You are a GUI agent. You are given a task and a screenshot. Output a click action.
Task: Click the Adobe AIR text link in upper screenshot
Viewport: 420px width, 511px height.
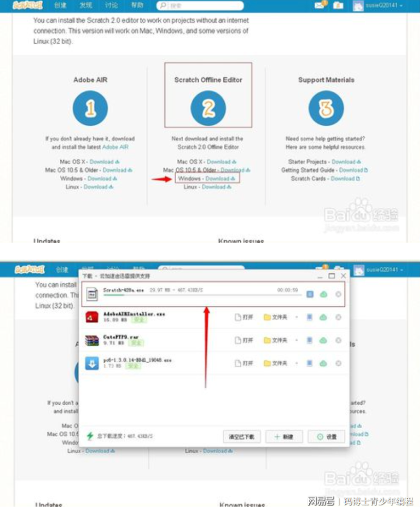click(116, 147)
